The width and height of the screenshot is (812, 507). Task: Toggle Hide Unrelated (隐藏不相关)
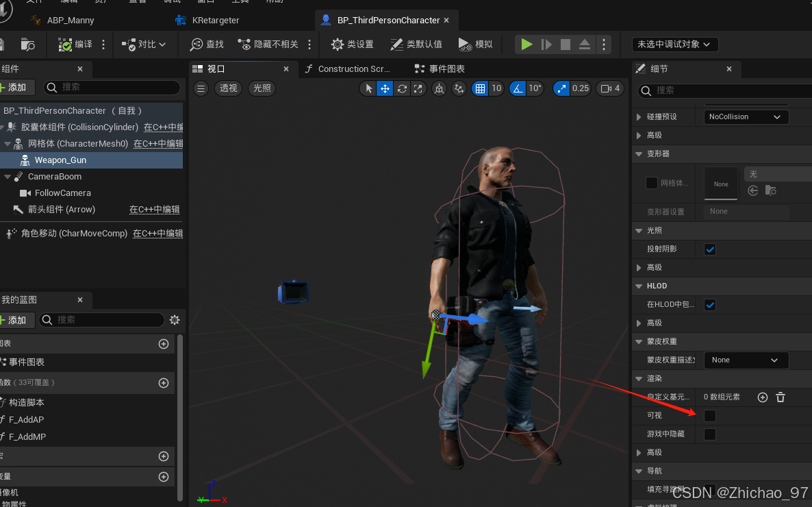[268, 45]
